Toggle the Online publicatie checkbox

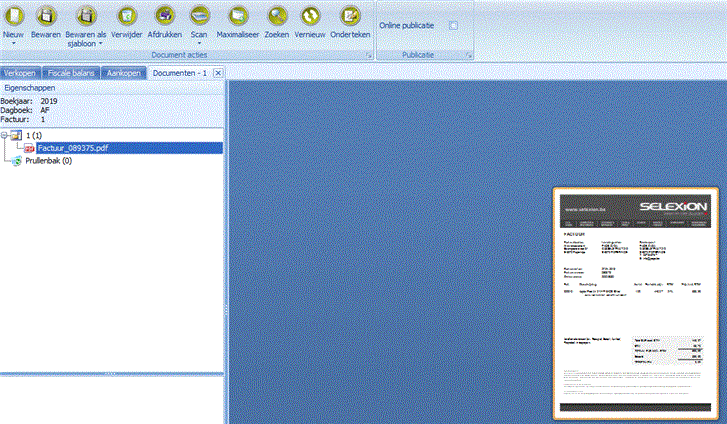click(453, 25)
